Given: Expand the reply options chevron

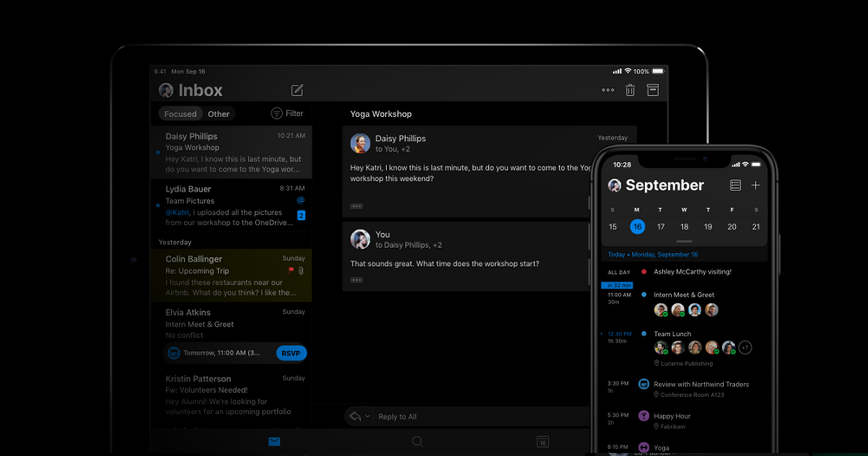Looking at the screenshot, I should 367,417.
